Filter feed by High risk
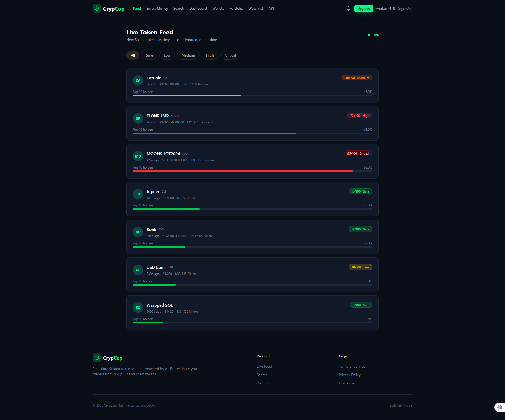 210,55
